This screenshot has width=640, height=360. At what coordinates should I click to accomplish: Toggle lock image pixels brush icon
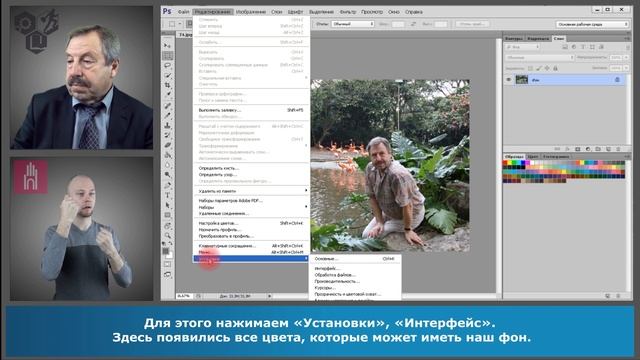(x=539, y=68)
